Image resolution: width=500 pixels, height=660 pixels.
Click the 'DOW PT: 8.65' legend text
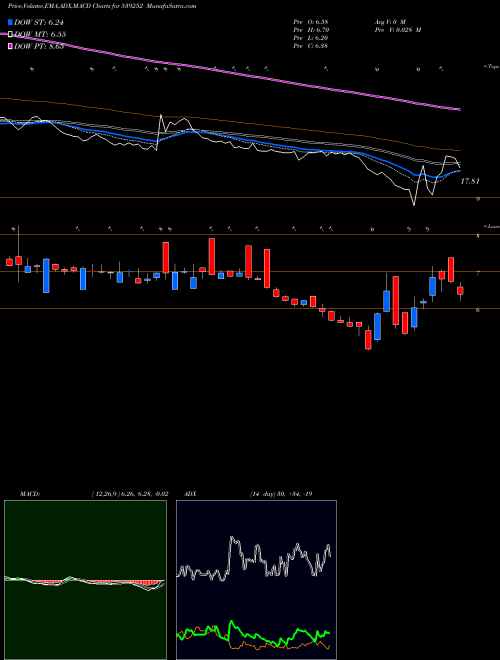[x=39, y=46]
